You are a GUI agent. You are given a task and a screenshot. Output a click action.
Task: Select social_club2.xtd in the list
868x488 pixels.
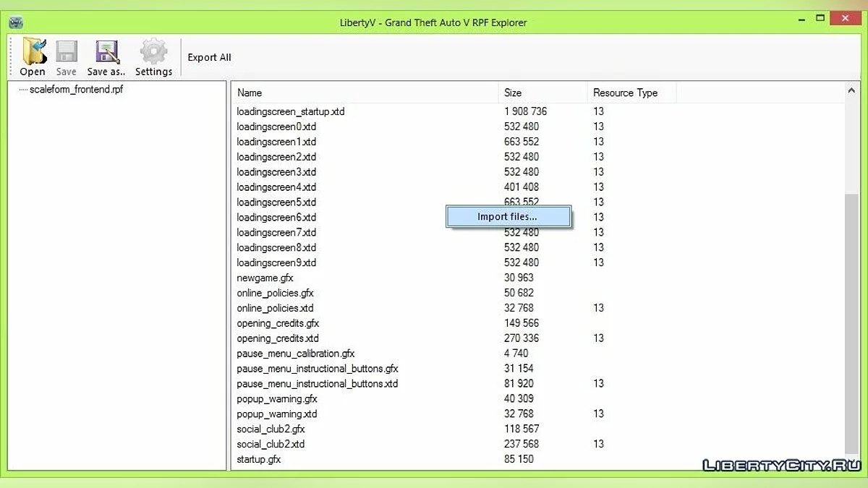(x=271, y=444)
